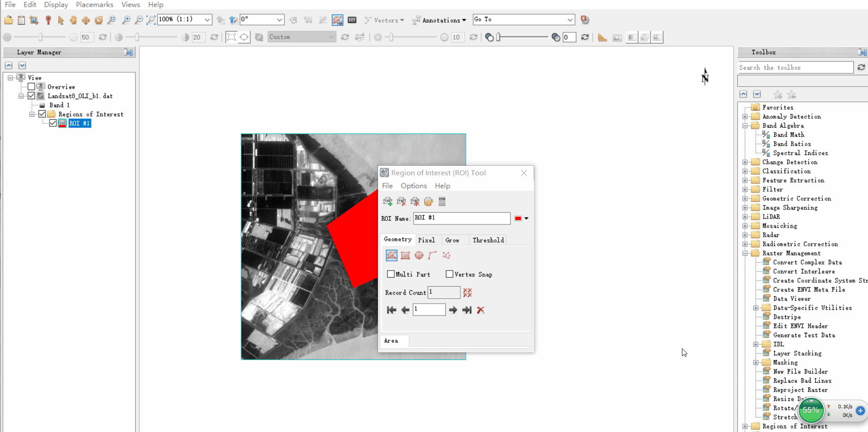Screen dimensions: 868x432
Task: Expand the Masking toolbox subfolder
Action: click(756, 362)
